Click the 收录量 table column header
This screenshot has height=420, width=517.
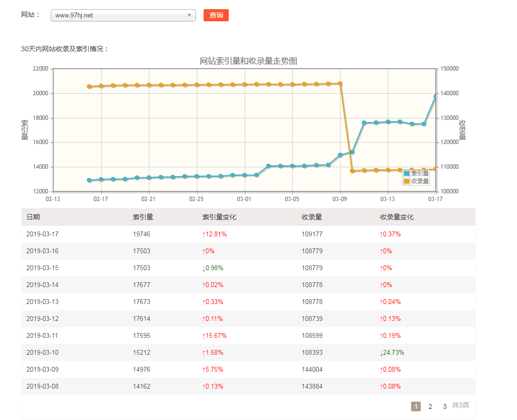(x=311, y=217)
